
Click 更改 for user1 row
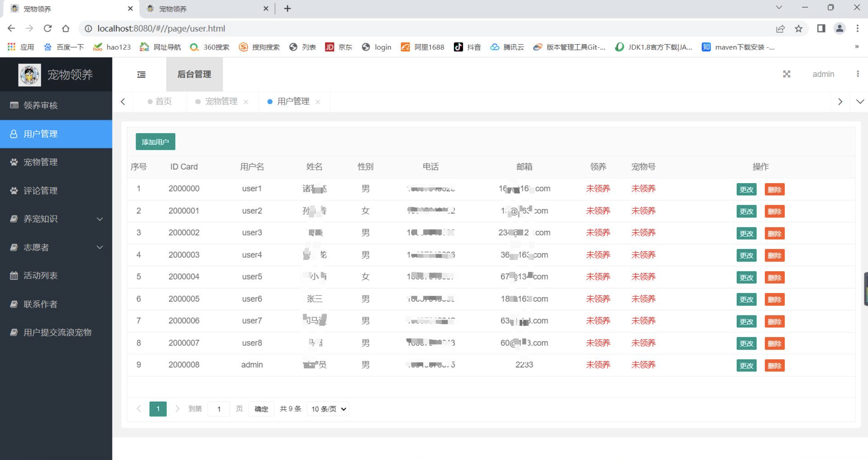pos(746,189)
